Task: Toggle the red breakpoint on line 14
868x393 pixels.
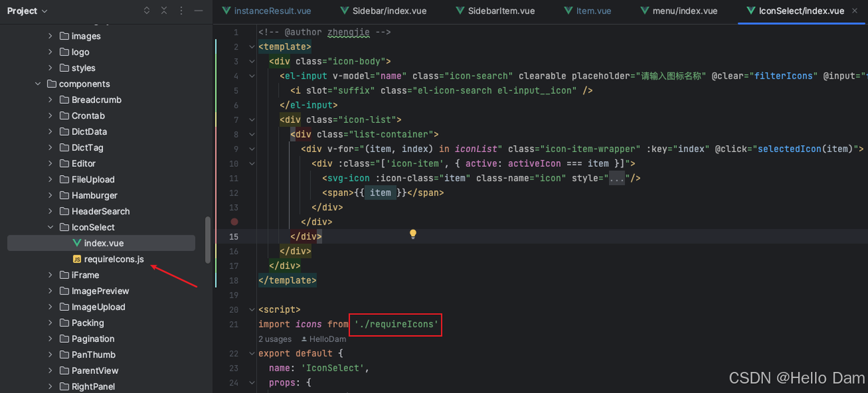Action: coord(234,221)
